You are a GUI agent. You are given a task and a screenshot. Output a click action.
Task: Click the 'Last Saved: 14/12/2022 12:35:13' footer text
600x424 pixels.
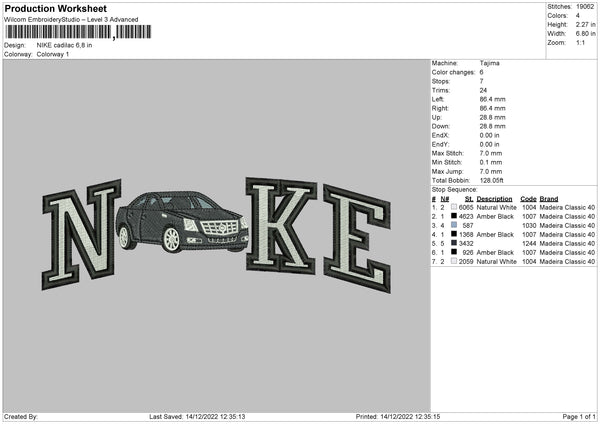tap(197, 416)
